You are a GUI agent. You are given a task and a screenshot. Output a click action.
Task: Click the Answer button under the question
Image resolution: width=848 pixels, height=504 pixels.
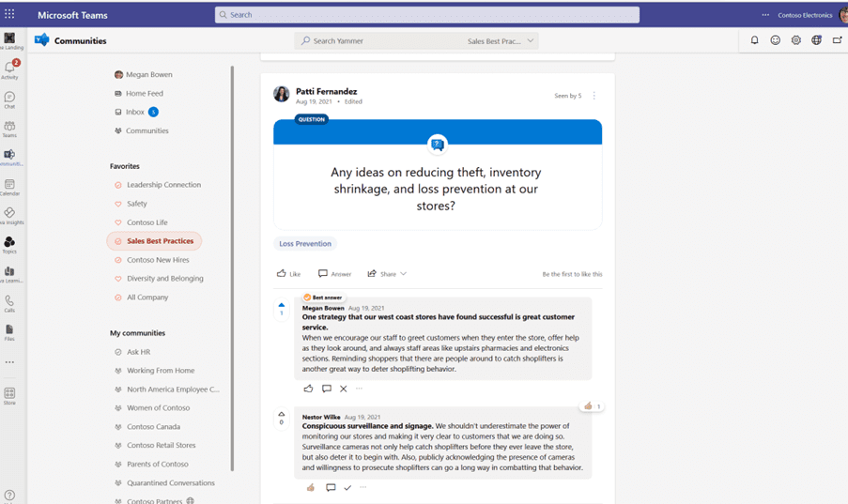[x=334, y=274]
